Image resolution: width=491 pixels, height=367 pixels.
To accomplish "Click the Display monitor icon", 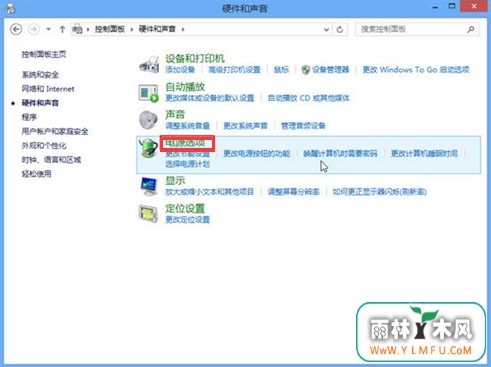I will coord(149,187).
